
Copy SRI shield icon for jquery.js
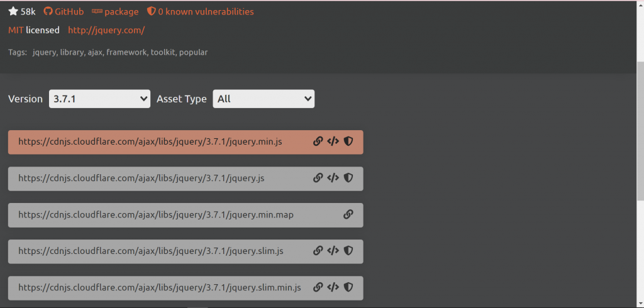point(348,178)
